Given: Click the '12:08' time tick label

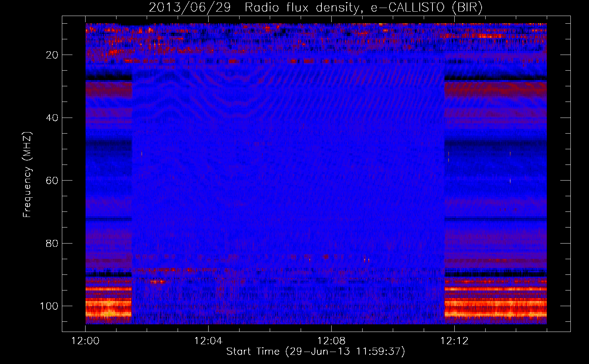Looking at the screenshot, I should point(331,341).
